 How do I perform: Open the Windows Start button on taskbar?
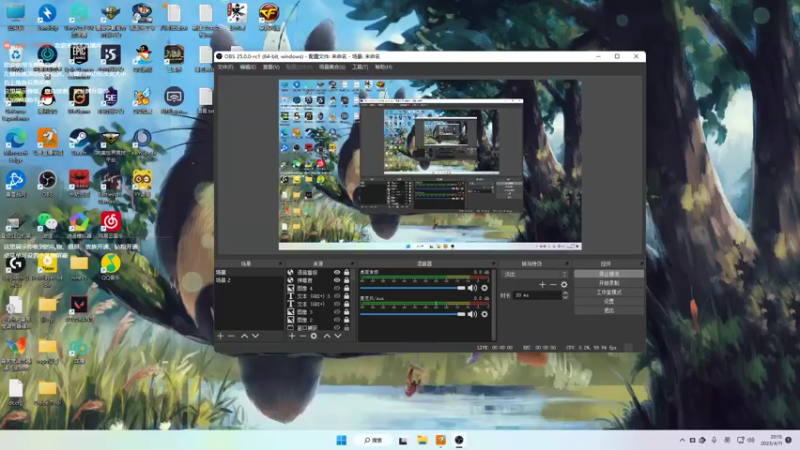pos(341,440)
